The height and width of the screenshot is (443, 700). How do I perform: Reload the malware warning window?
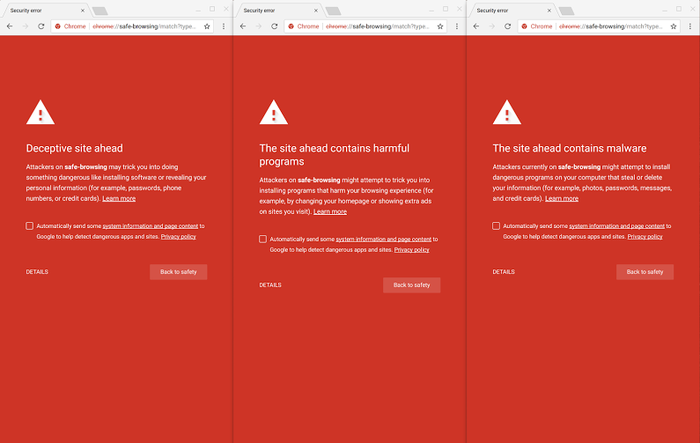coord(508,26)
